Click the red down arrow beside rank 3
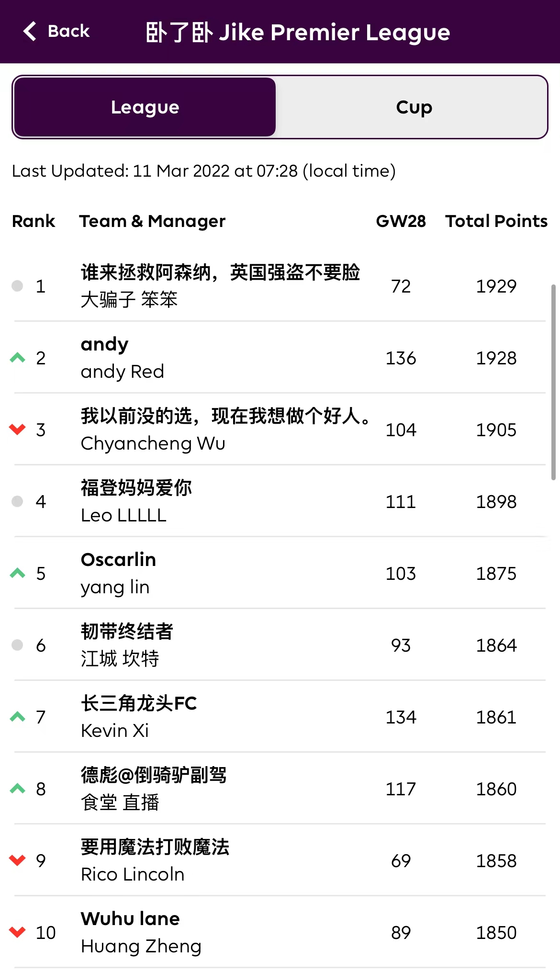Image resolution: width=560 pixels, height=972 pixels. pyautogui.click(x=18, y=429)
